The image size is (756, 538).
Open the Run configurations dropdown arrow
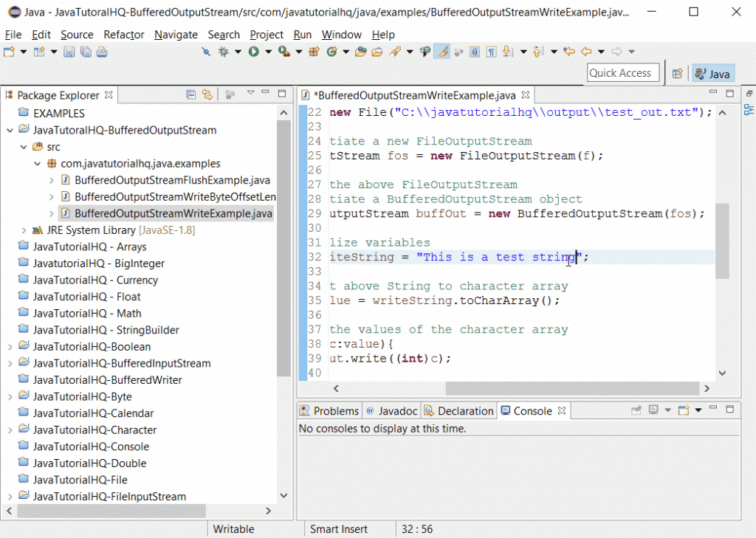(267, 52)
